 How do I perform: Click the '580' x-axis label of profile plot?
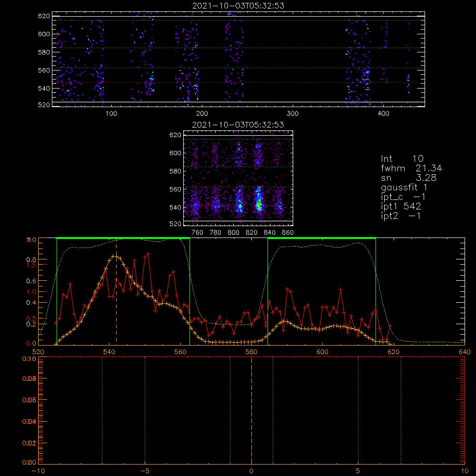point(251,352)
